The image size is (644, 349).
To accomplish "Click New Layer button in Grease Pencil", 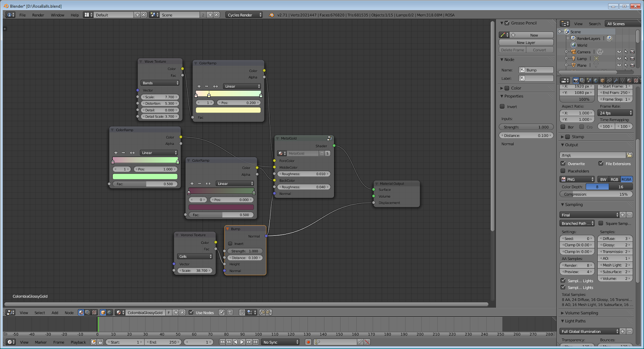I will click(526, 42).
